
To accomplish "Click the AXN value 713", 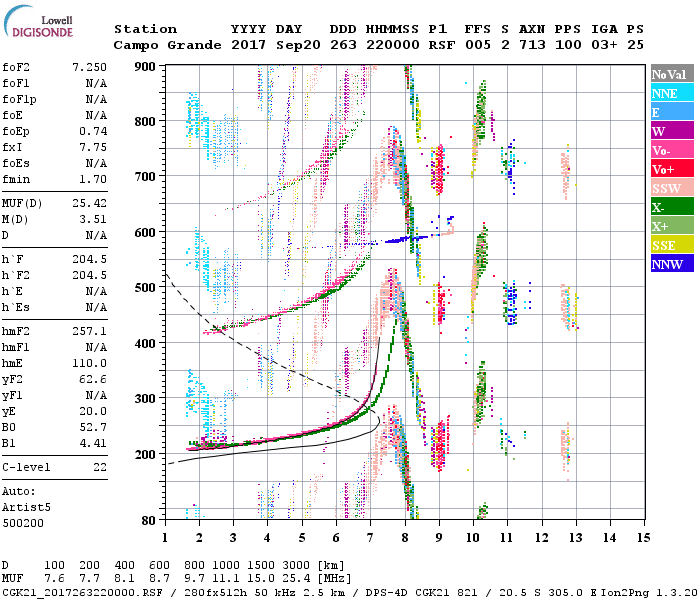I will tap(532, 45).
